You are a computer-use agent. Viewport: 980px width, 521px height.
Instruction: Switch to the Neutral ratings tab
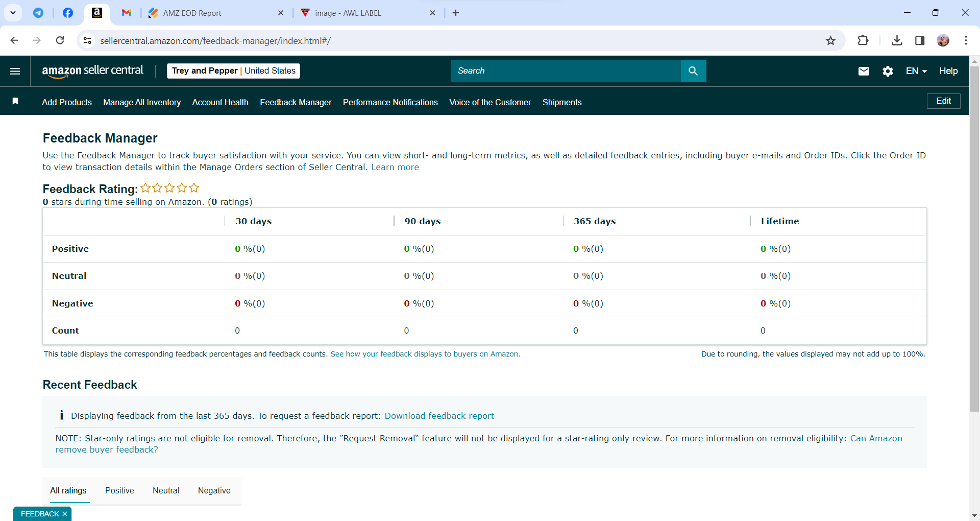(x=166, y=490)
